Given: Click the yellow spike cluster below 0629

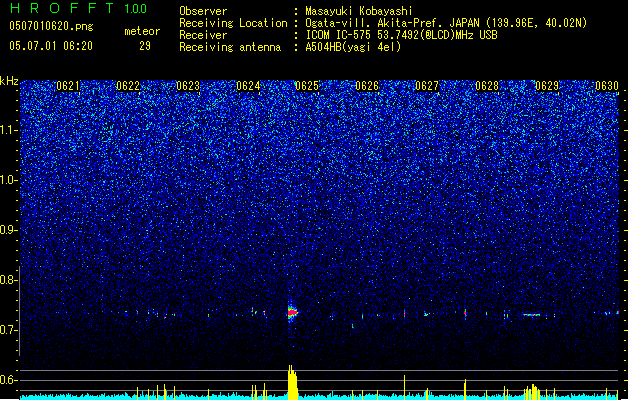Looking at the screenshot, I should [x=532, y=392].
